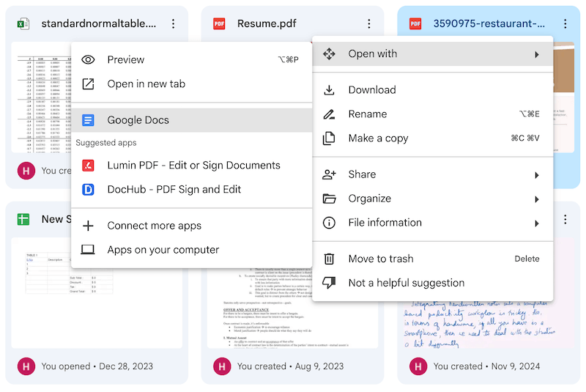Image resolution: width=586 pixels, height=392 pixels.
Task: Click the Move to trash bin icon
Action: (329, 259)
